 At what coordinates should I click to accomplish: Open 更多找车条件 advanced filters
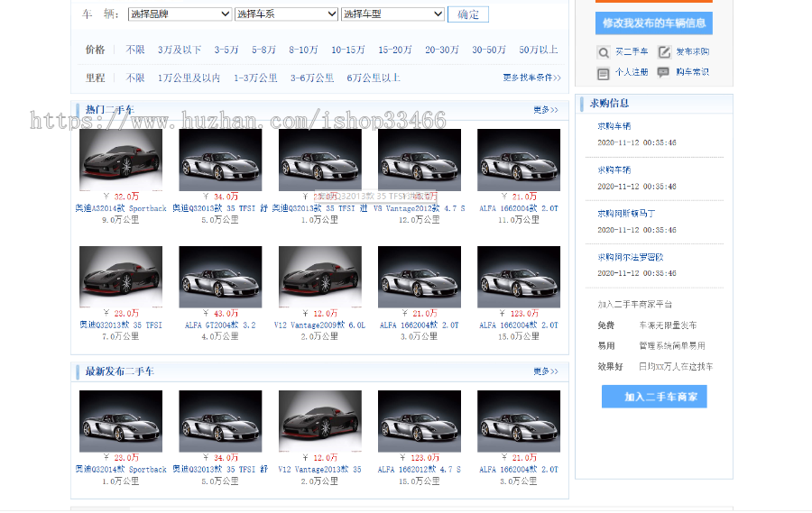[531, 78]
